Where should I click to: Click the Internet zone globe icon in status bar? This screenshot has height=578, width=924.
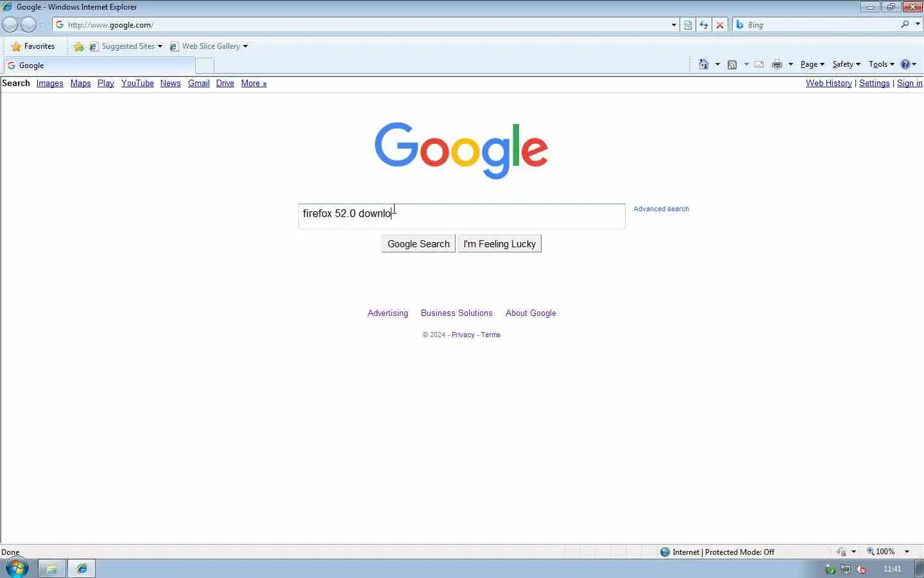coord(665,552)
